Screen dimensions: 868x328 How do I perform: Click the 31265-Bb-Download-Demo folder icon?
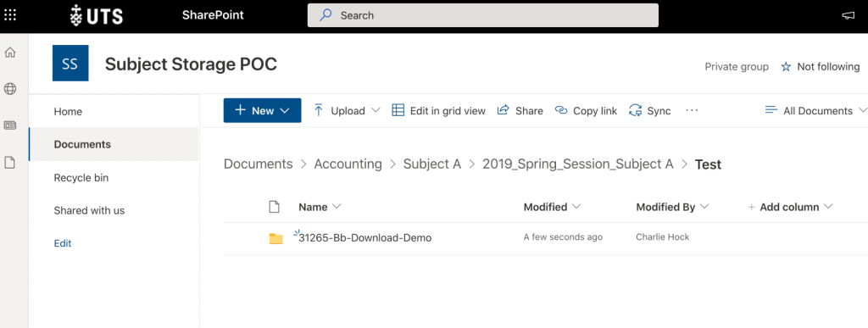coord(275,238)
